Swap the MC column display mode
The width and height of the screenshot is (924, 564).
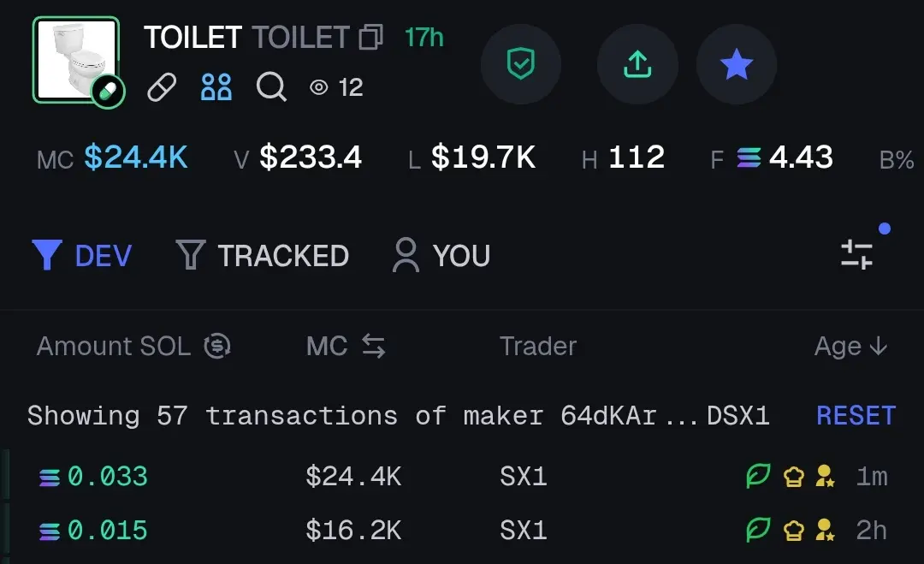(374, 346)
